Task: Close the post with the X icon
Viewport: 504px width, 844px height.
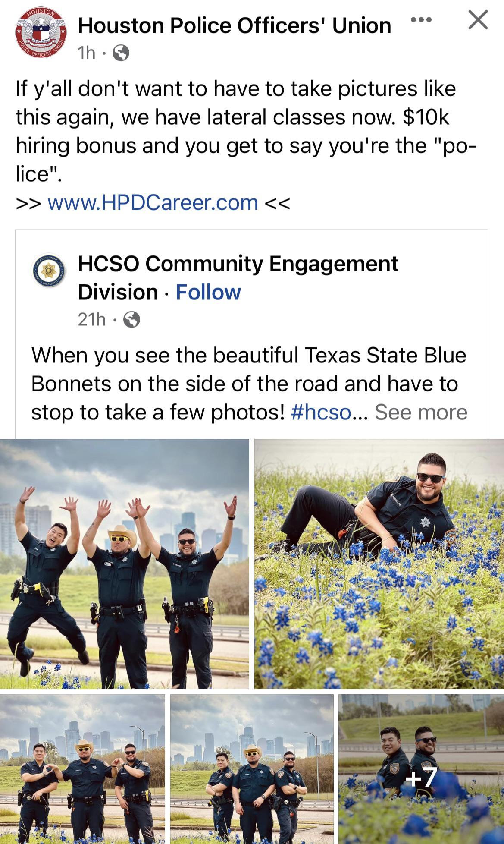Action: 478,20
